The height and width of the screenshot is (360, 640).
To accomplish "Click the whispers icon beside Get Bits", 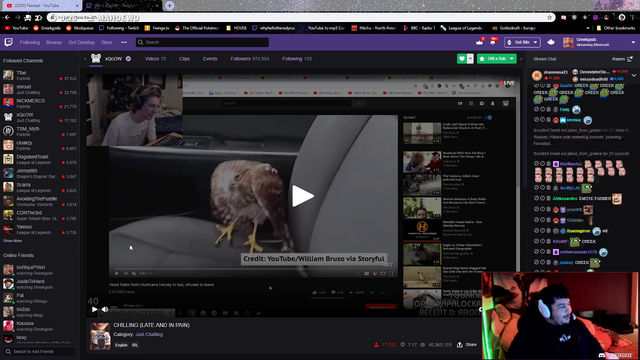I will click(x=551, y=42).
